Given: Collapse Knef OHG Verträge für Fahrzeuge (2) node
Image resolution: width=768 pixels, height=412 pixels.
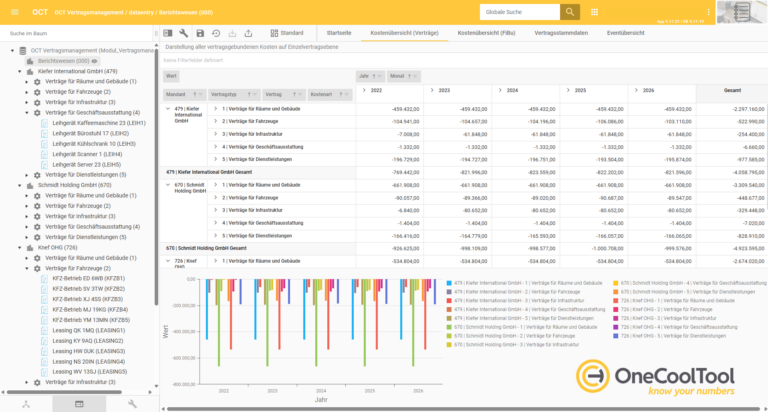Looking at the screenshot, I should [x=27, y=268].
